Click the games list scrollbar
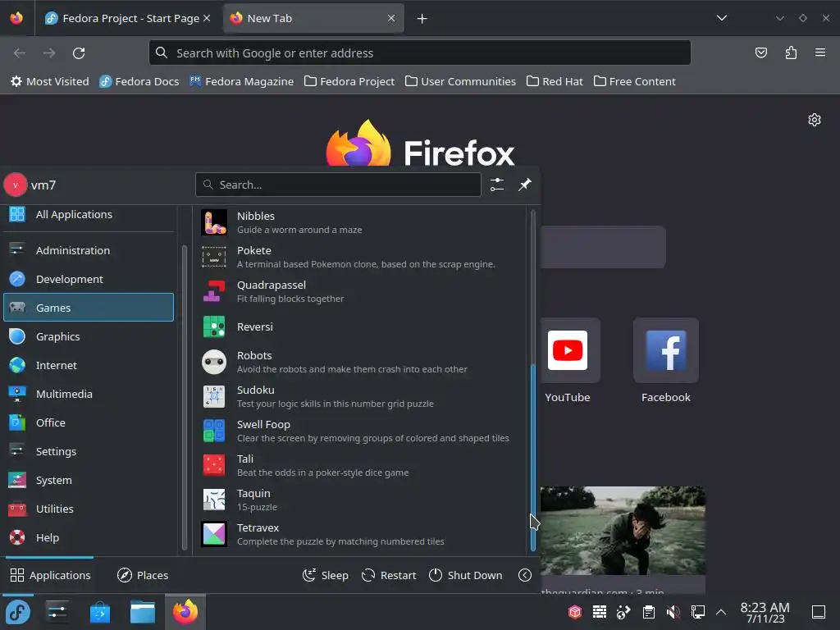This screenshot has width=840, height=630. click(533, 456)
